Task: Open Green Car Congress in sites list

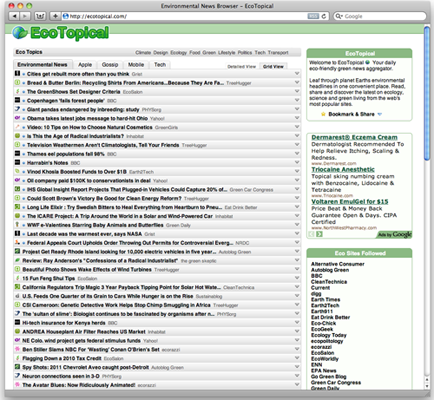Action: [x=336, y=382]
